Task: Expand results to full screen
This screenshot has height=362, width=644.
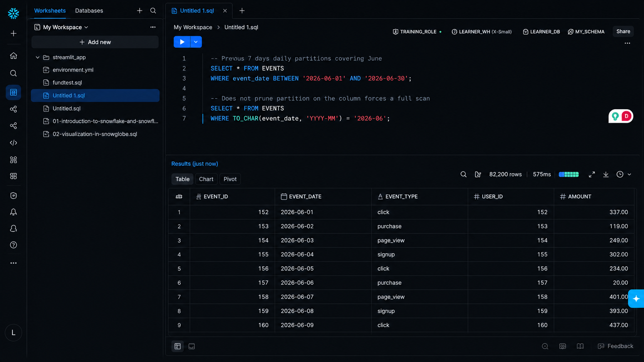Action: click(x=592, y=174)
